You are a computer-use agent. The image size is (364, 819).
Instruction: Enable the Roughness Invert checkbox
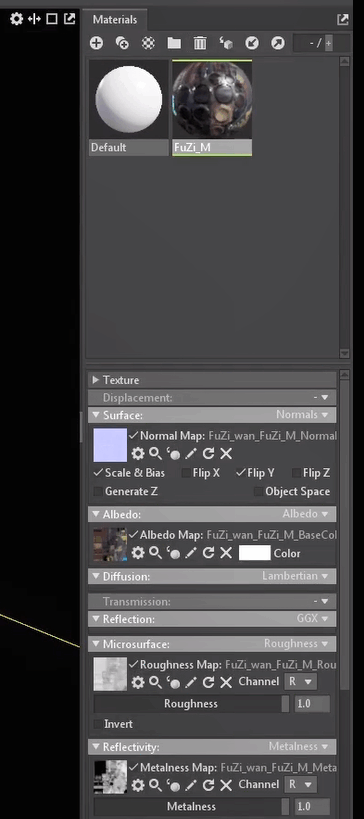click(98, 724)
